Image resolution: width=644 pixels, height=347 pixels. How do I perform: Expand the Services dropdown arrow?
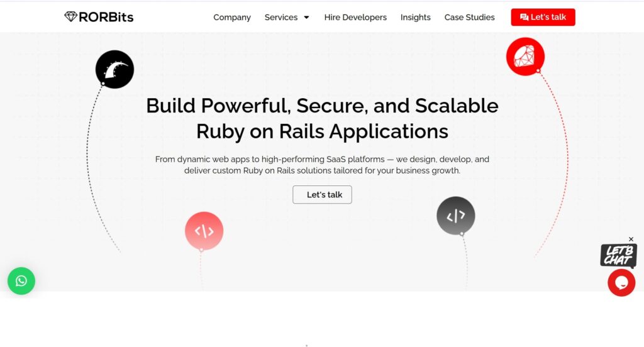[306, 18]
